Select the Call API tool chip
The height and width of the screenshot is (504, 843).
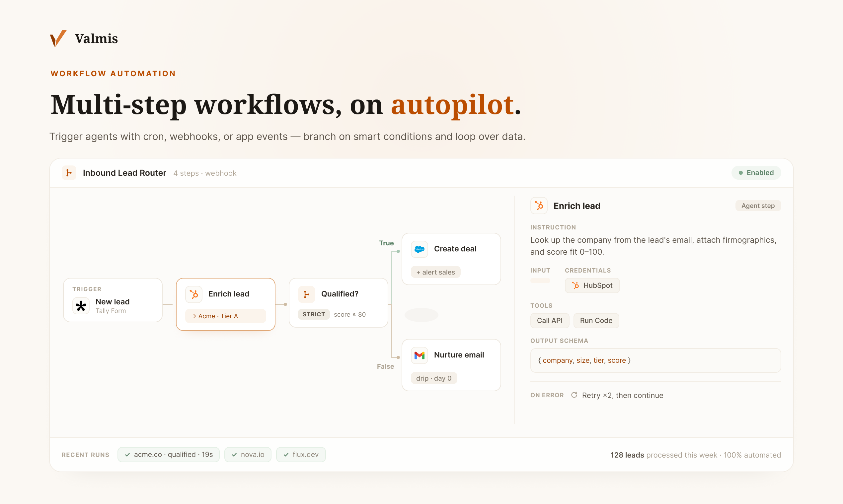[x=550, y=321]
